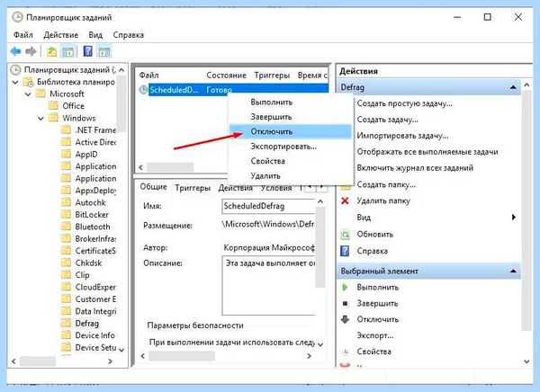Collapse the Microsoft tree node

pos(28,94)
